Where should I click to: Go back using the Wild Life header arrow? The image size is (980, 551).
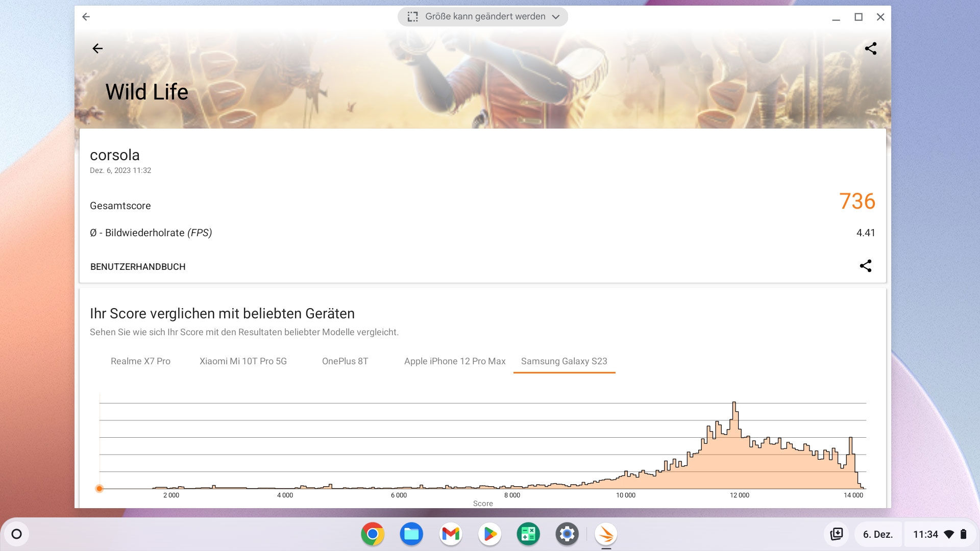[97, 48]
